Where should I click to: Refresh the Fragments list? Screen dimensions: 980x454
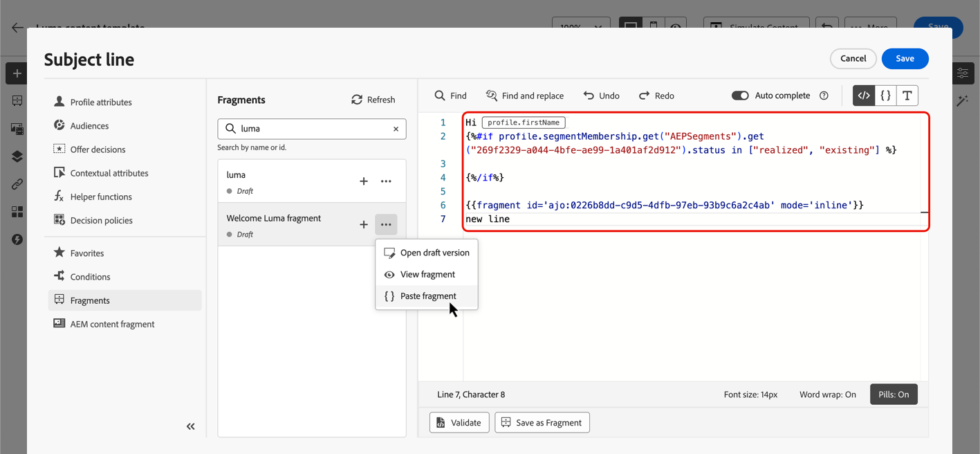pos(373,100)
